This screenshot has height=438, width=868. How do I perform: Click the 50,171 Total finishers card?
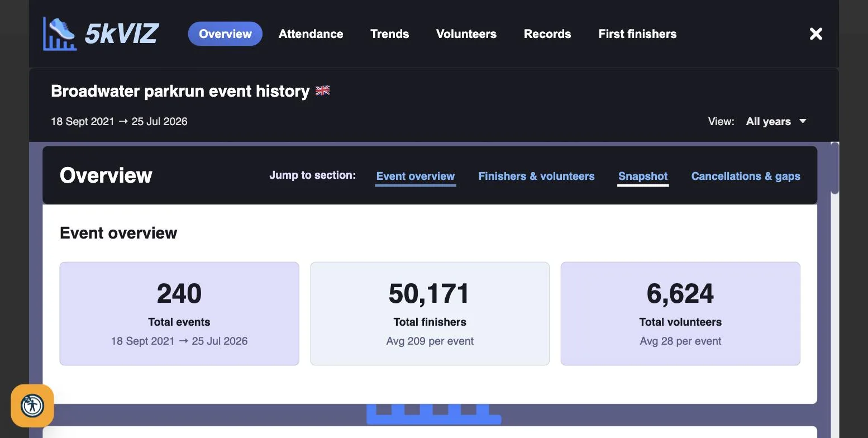pos(430,313)
